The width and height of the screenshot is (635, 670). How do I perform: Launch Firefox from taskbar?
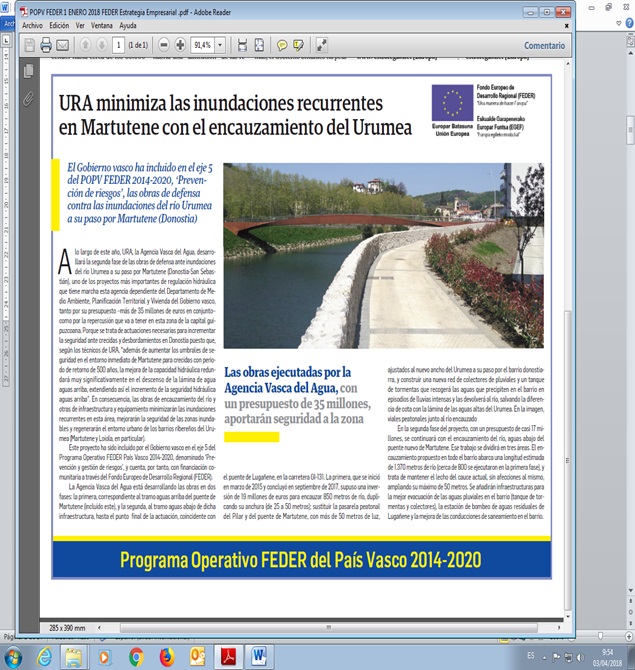[167, 657]
